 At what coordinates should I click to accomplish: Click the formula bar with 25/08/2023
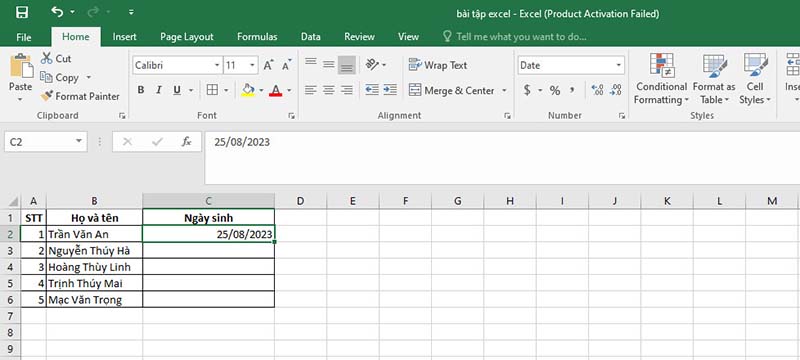(x=502, y=158)
